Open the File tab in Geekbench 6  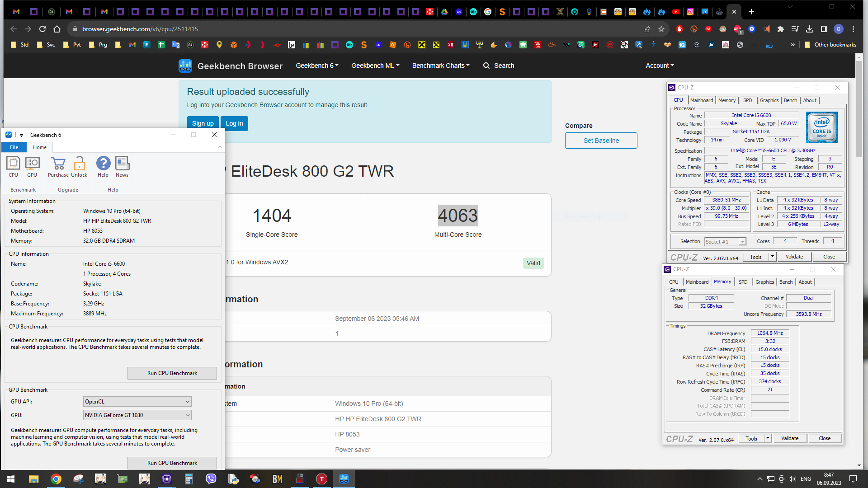(x=14, y=147)
